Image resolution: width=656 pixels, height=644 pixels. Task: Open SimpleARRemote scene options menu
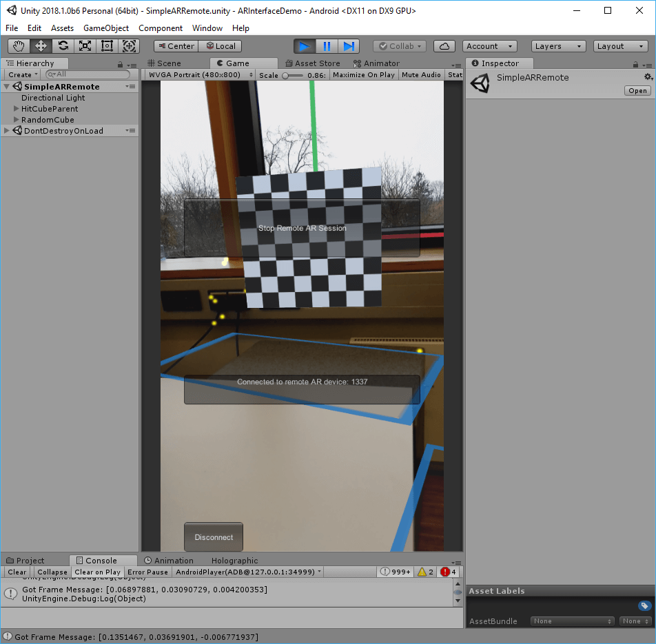click(x=130, y=87)
